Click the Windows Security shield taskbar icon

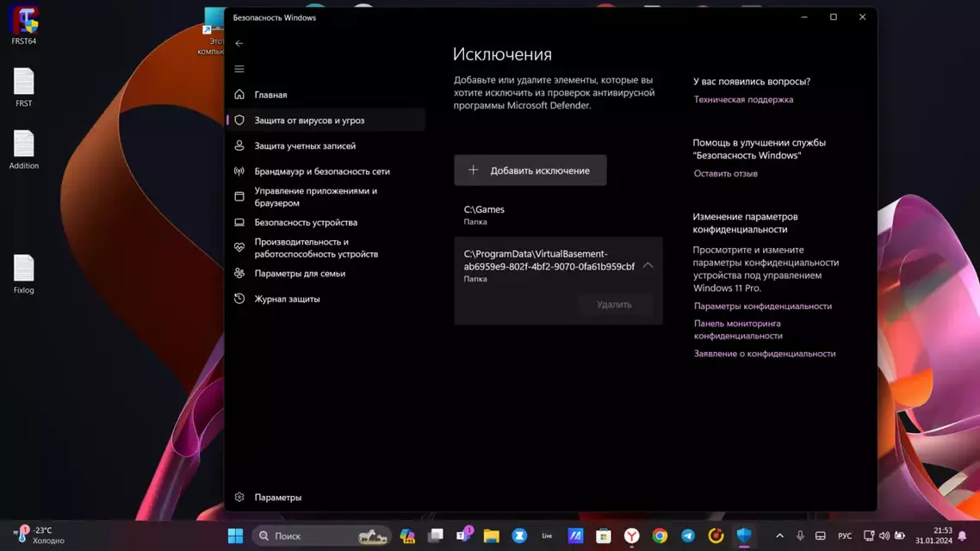(x=744, y=536)
